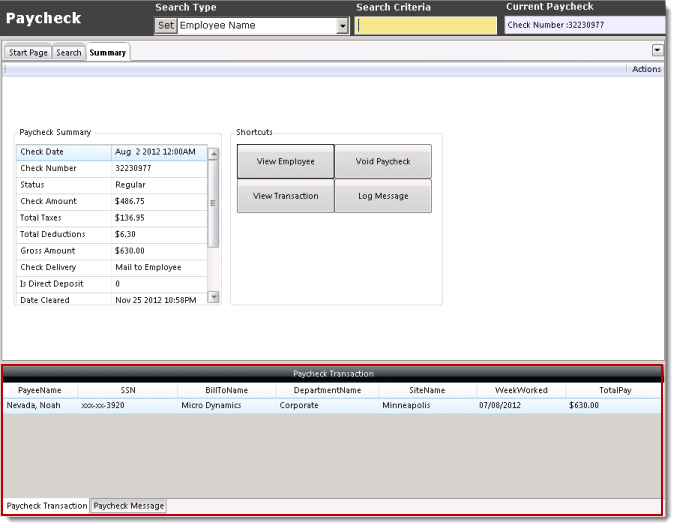Click the yellow Search Criteria input field
This screenshot has height=528, width=677.
426,25
